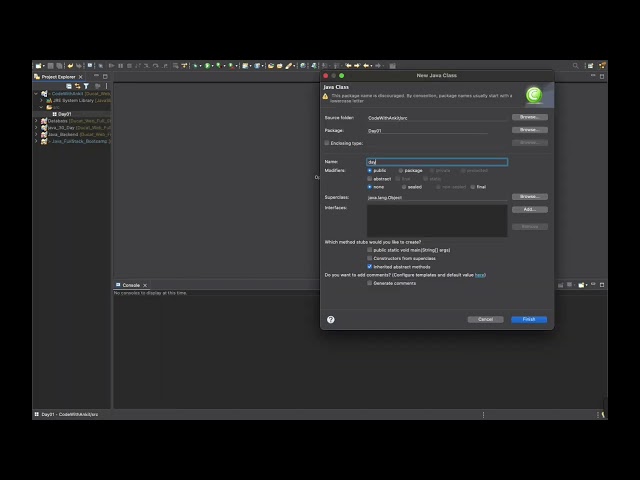Collapse the src folder node
640x480 pixels.
click(41, 107)
